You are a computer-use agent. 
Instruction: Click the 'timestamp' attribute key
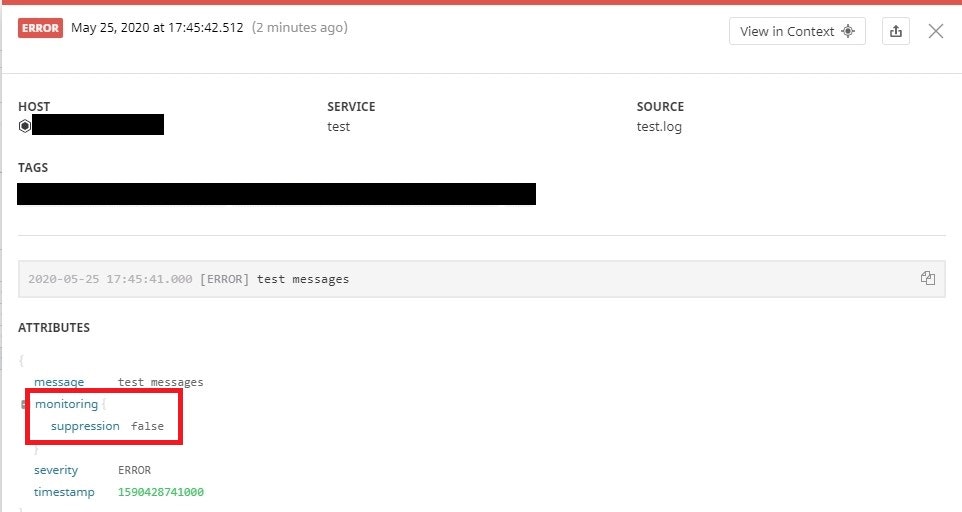coord(64,492)
